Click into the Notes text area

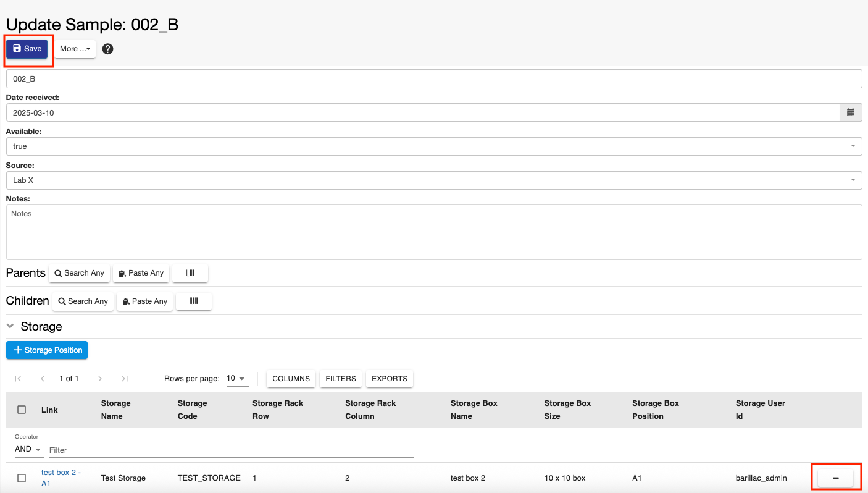(x=434, y=232)
